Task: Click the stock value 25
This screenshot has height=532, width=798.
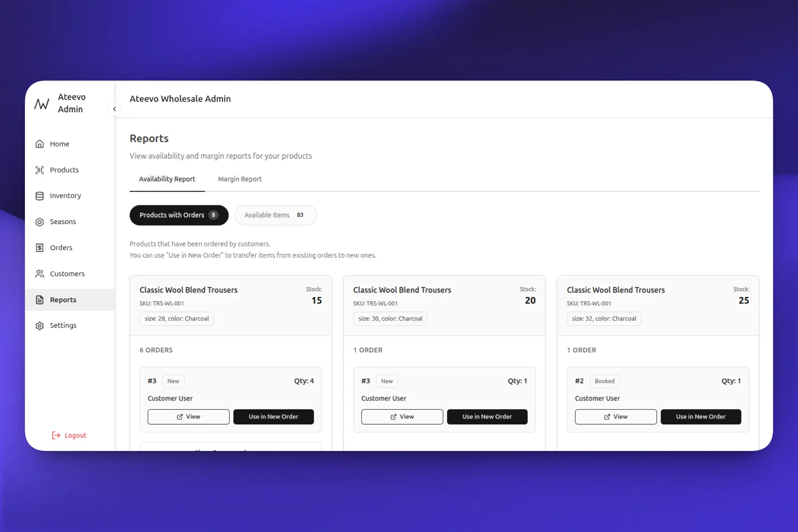Action: click(x=744, y=300)
